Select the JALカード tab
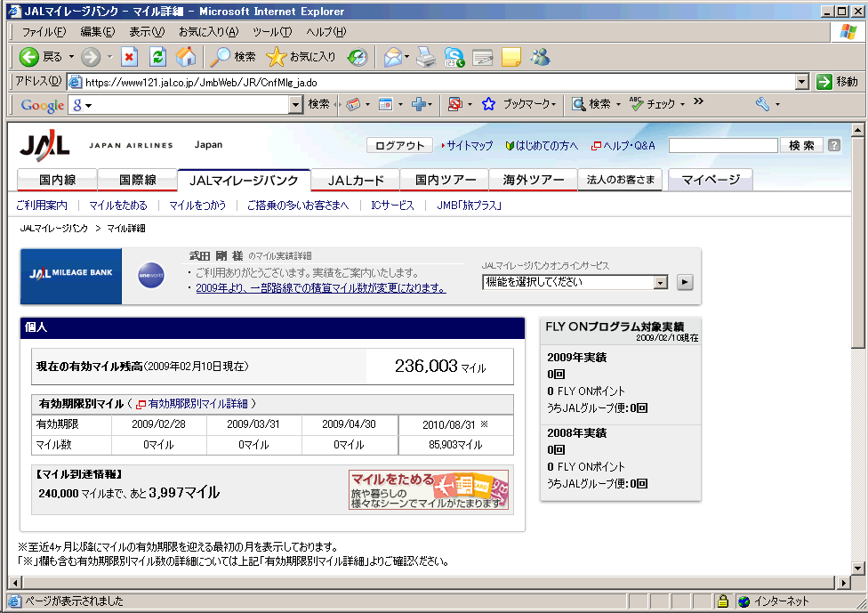868x613 pixels. pos(356,180)
